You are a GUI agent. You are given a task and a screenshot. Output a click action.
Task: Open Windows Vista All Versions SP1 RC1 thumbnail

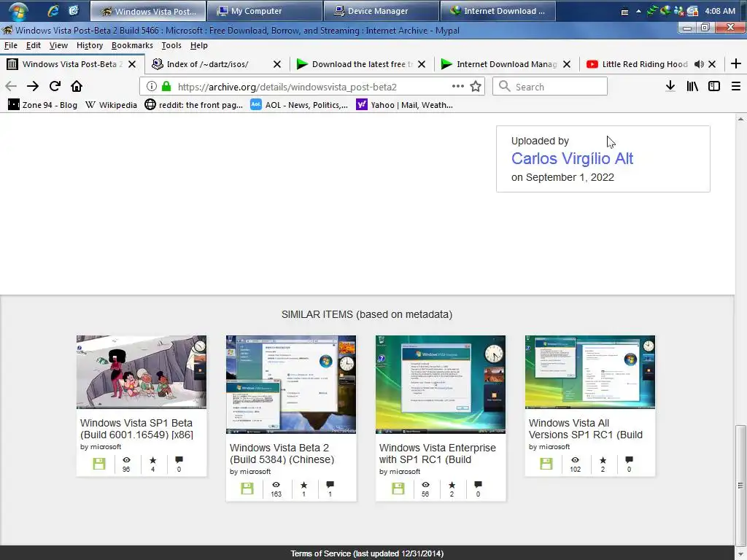click(x=590, y=372)
